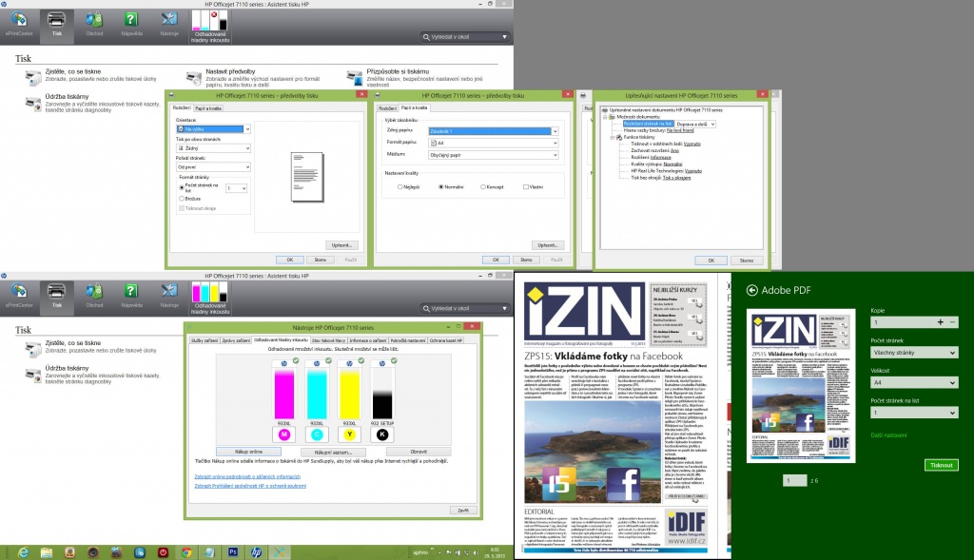Viewport: 974px width, 560px height.
Task: Open Nápověda help icon in upper assistant window
Action: (x=131, y=25)
